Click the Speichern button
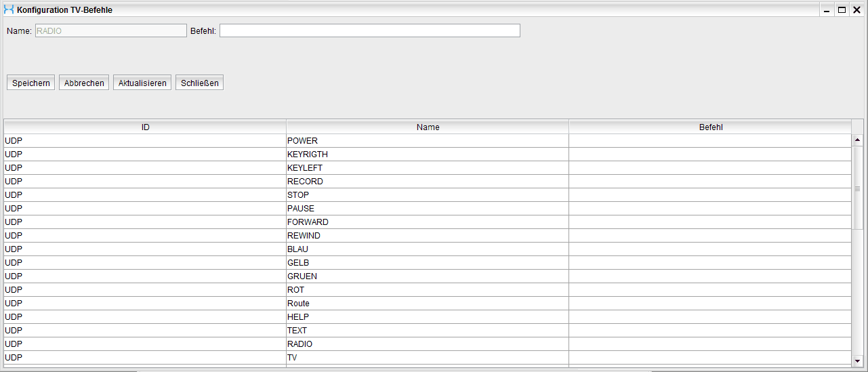This screenshot has height=372, width=868. tap(30, 83)
